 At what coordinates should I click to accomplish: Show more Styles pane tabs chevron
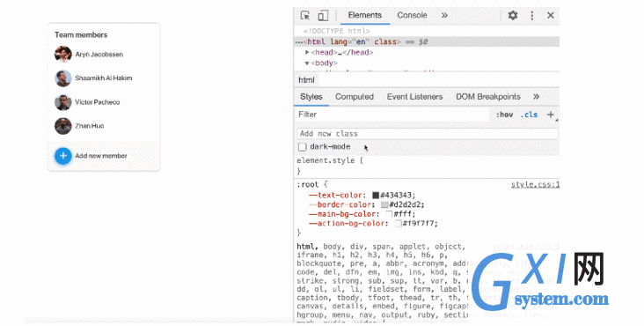(x=536, y=97)
